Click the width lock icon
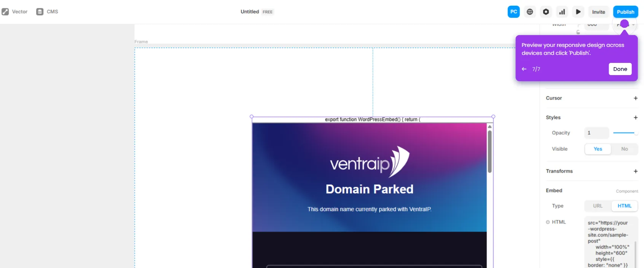644x268 pixels. pos(578,32)
